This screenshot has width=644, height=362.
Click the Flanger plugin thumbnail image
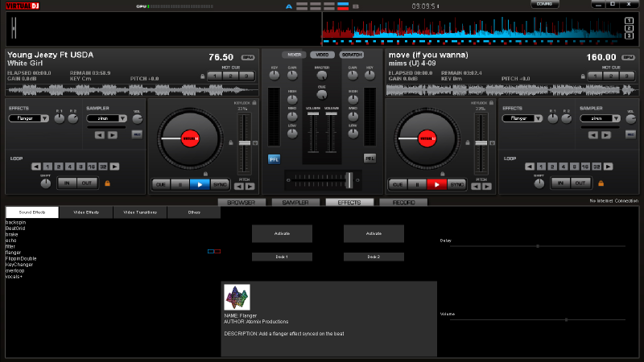pyautogui.click(x=237, y=297)
